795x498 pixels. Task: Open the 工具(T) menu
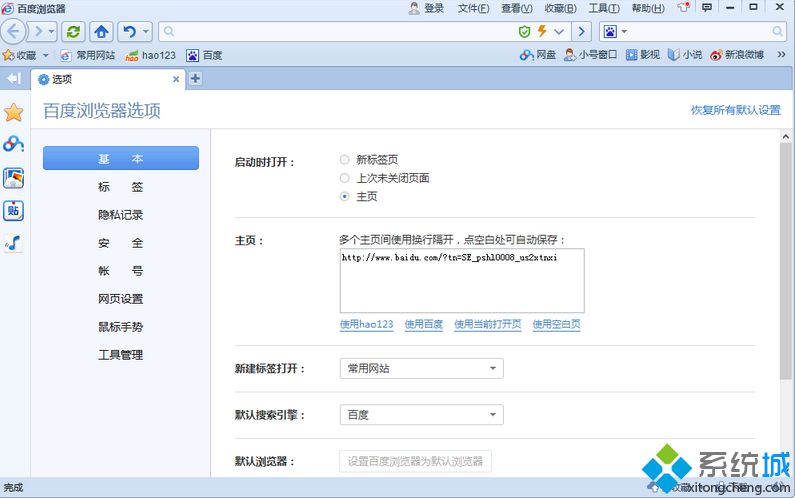point(603,9)
